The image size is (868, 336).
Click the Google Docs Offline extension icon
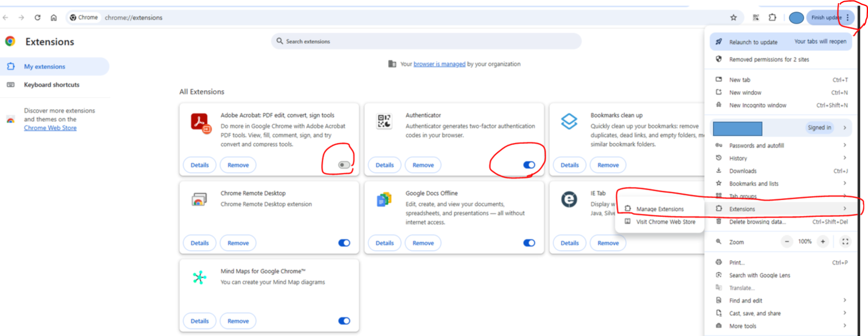coord(384,200)
